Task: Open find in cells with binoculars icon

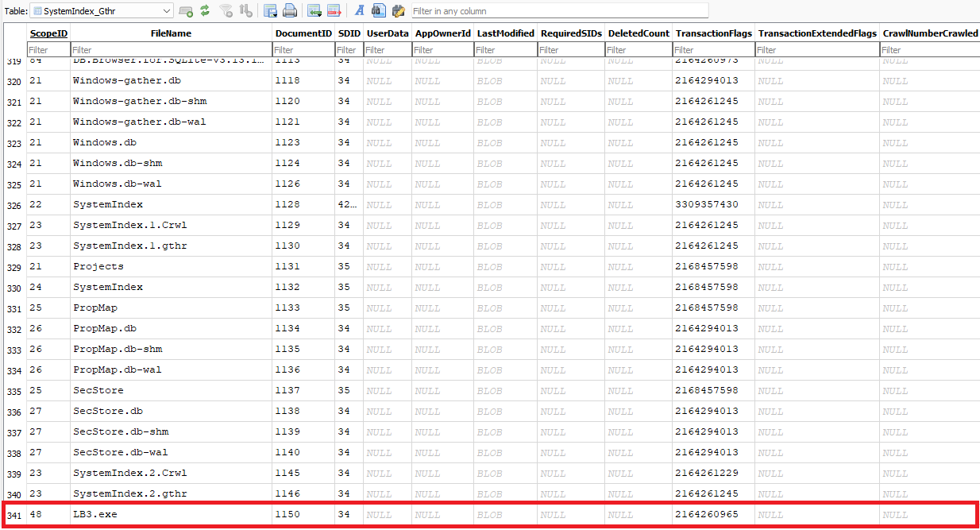Action: [x=379, y=11]
